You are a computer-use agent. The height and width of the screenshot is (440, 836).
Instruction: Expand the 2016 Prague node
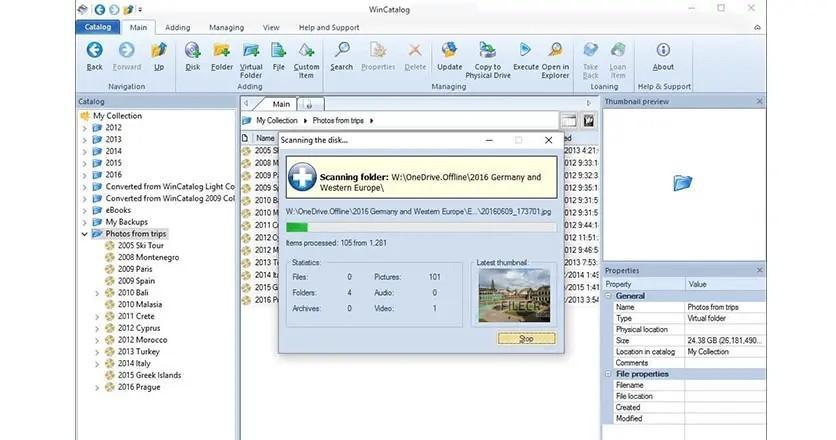97,387
